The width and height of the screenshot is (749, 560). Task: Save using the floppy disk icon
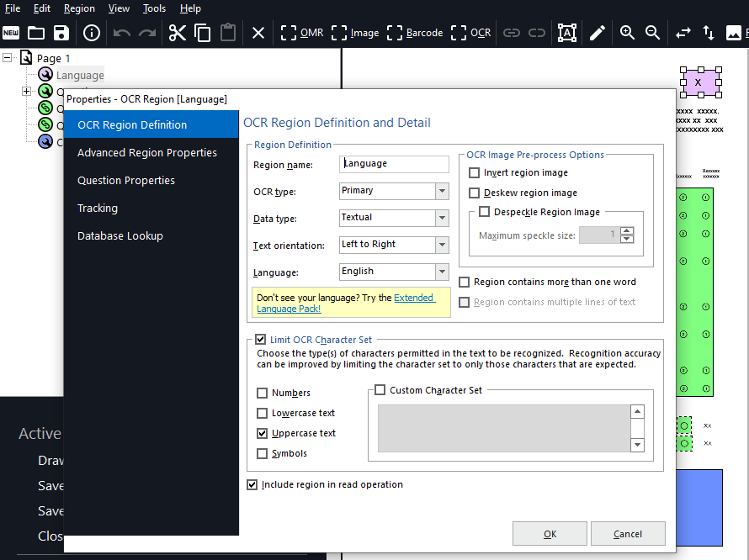[61, 33]
